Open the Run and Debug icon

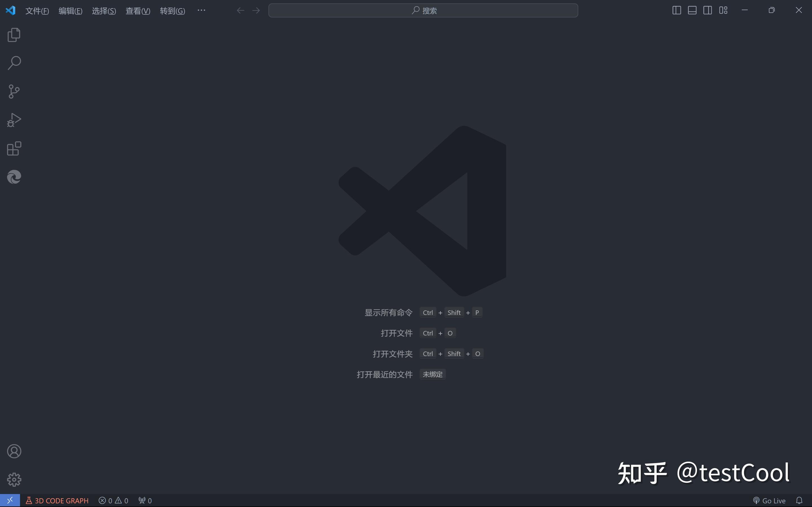coord(14,120)
